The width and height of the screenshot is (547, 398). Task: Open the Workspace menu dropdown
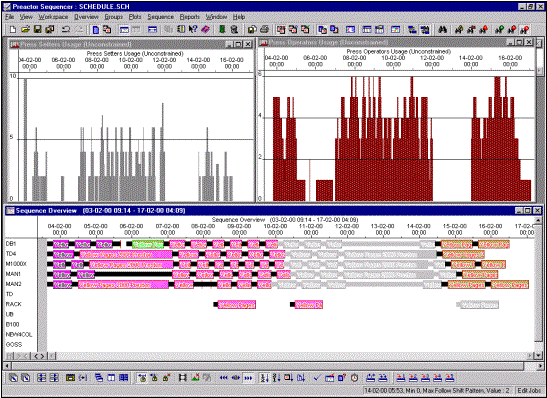[x=53, y=17]
